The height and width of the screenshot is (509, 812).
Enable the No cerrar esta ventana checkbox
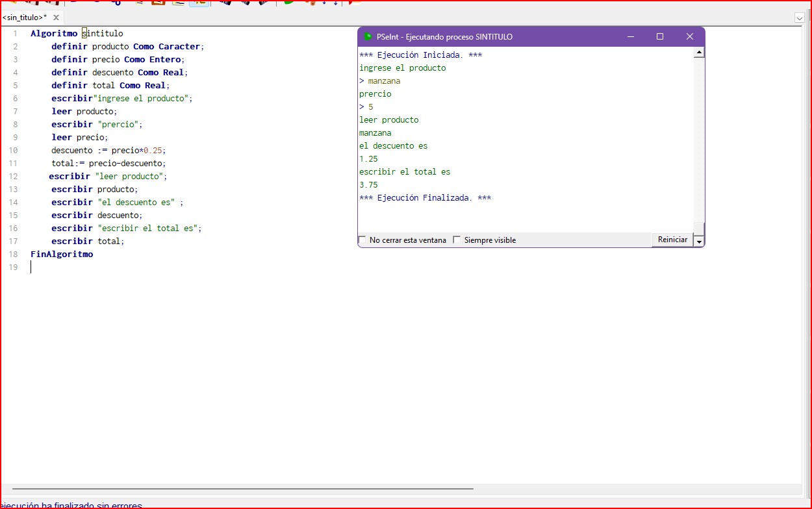(362, 240)
